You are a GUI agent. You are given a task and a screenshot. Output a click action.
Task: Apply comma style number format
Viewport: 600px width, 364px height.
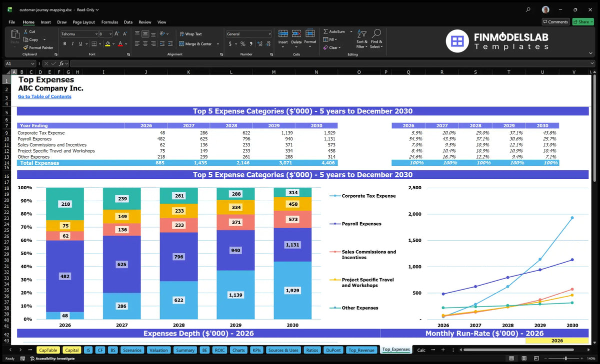pyautogui.click(x=250, y=44)
